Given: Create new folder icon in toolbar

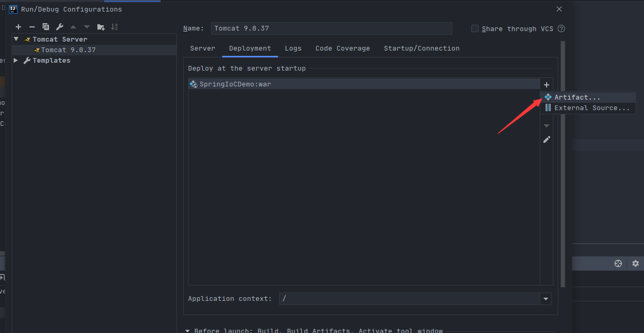Looking at the screenshot, I should coord(101,27).
